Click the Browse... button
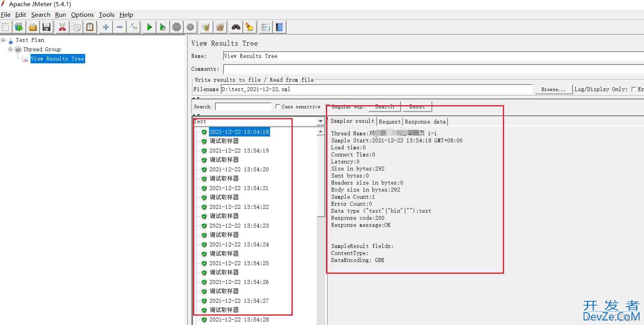The image size is (644, 325). (553, 90)
